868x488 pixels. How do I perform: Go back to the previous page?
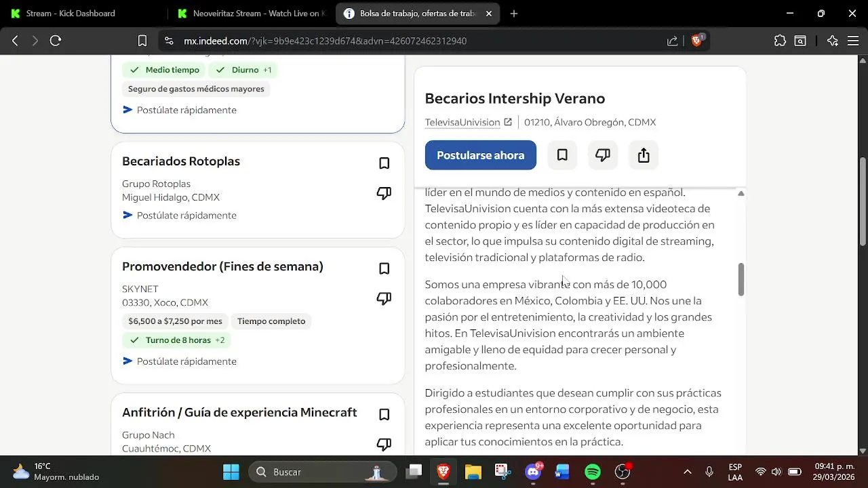(15, 41)
